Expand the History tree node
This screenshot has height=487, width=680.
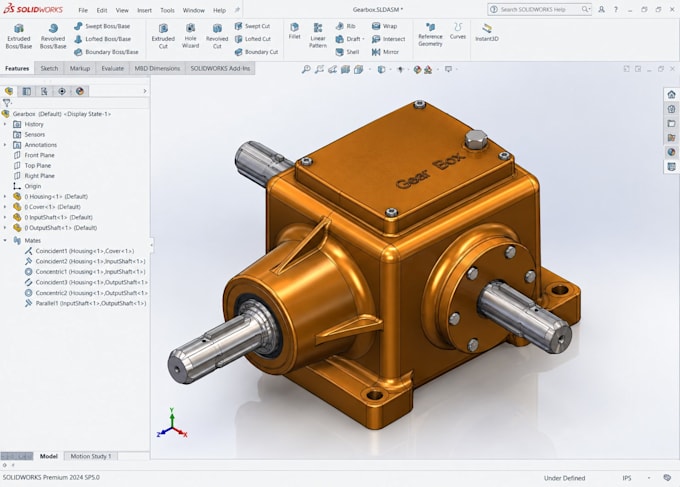5,124
